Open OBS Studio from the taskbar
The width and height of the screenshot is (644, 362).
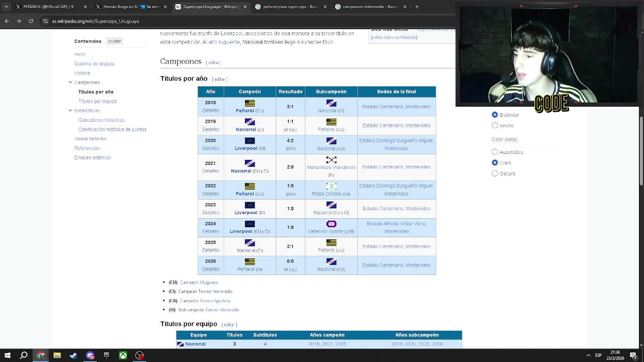(x=139, y=355)
